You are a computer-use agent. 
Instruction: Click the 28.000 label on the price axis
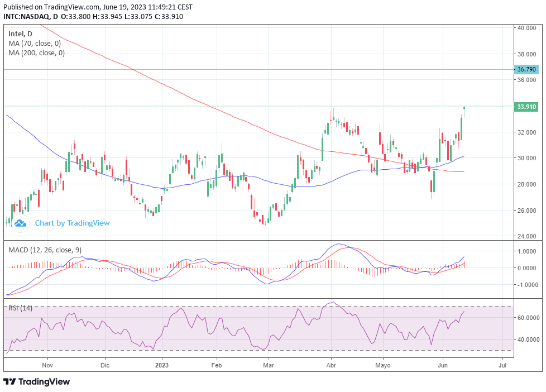(526, 184)
